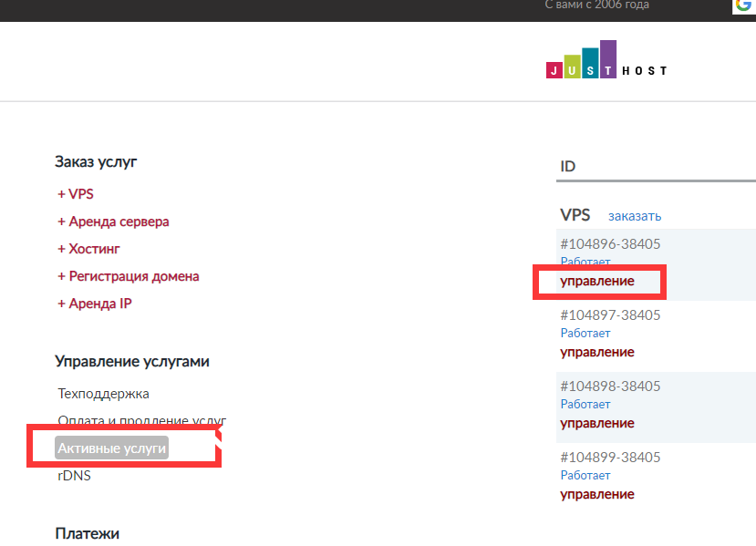Open управление for VPS #104899-38405
The image size is (756, 546).
coord(597,494)
